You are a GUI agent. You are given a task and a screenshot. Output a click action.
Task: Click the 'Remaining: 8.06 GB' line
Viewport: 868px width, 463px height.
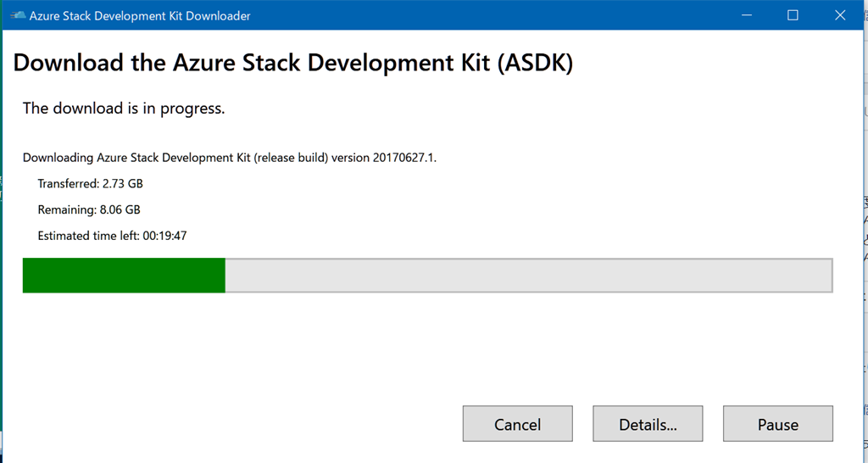(x=89, y=209)
